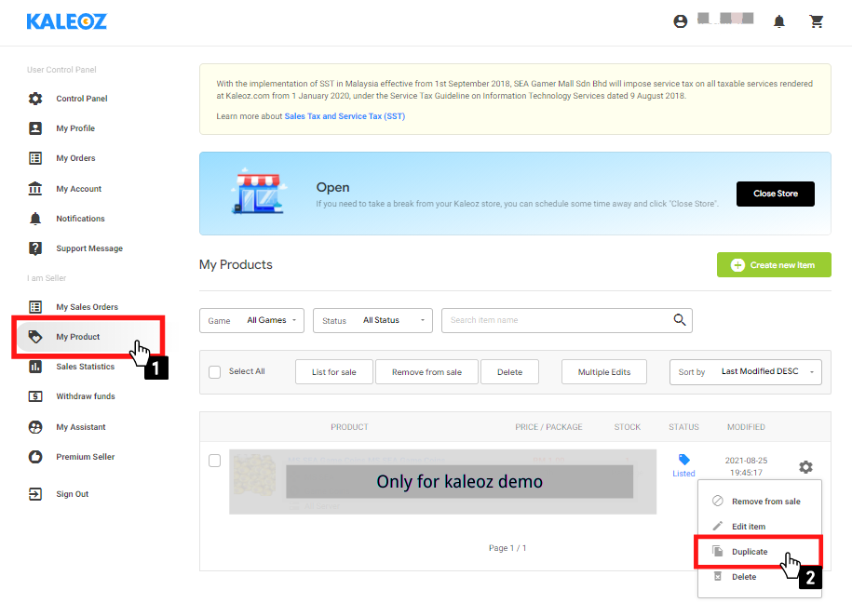The image size is (852, 616).
Task: Choose Remove from sale in gear menu
Action: 760,502
